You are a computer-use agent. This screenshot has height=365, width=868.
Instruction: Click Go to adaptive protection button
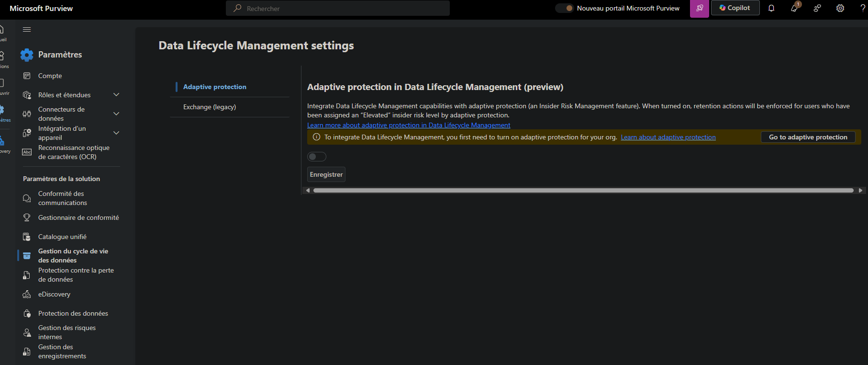[808, 137]
